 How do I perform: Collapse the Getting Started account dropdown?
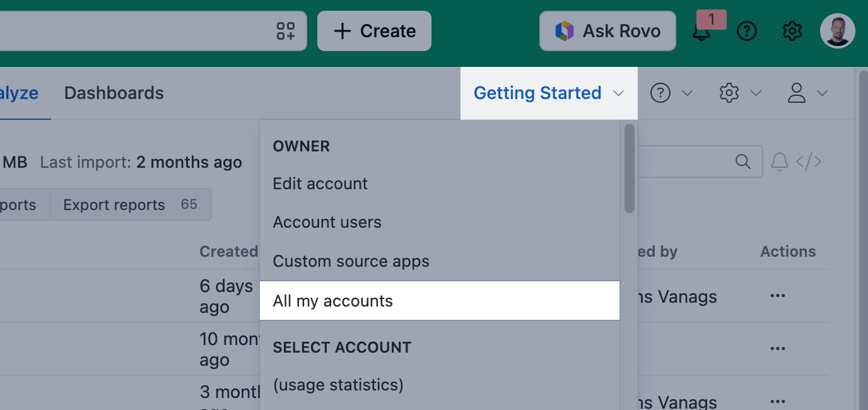[x=549, y=93]
